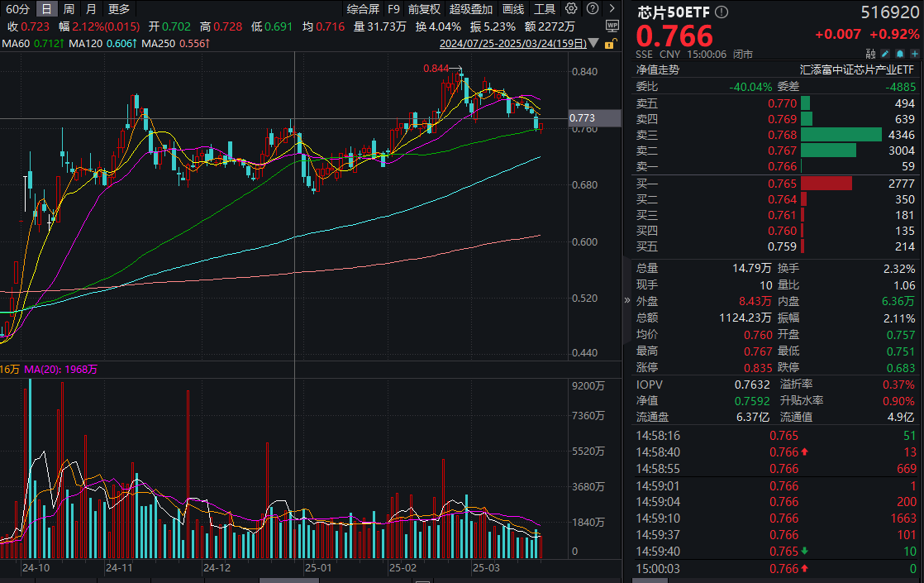Open the price alert bell icon
Image resolution: width=924 pixels, height=583 pixels.
[899, 53]
